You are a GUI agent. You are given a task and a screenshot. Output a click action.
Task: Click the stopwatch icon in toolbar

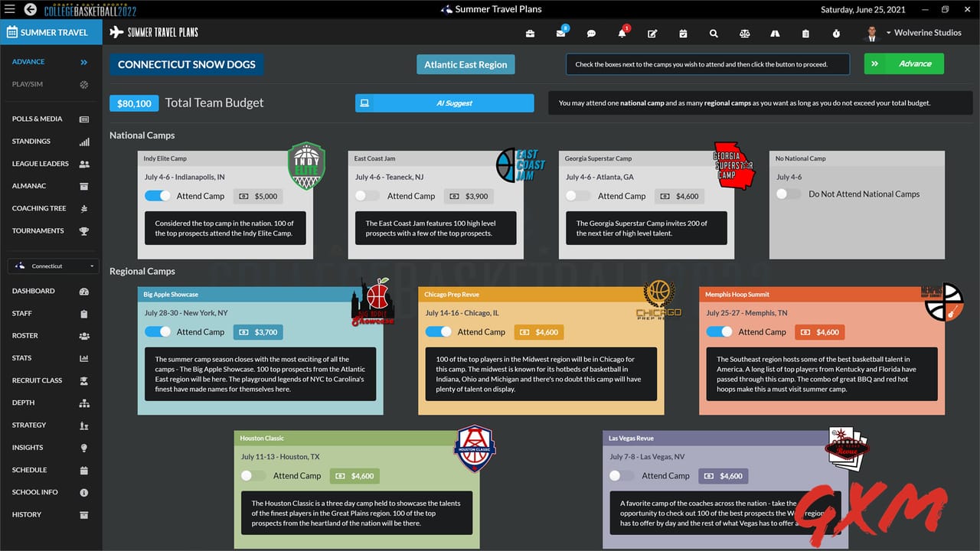(836, 34)
